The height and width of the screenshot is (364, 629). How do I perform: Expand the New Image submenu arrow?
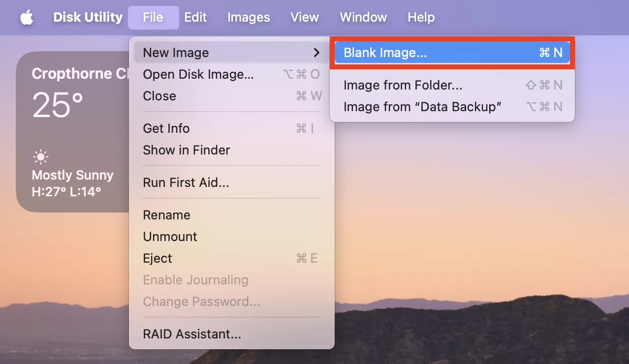click(x=316, y=53)
